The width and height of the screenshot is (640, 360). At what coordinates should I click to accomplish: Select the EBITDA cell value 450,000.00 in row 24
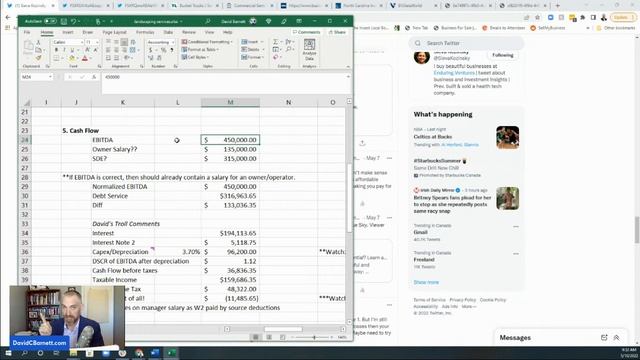[230, 140]
